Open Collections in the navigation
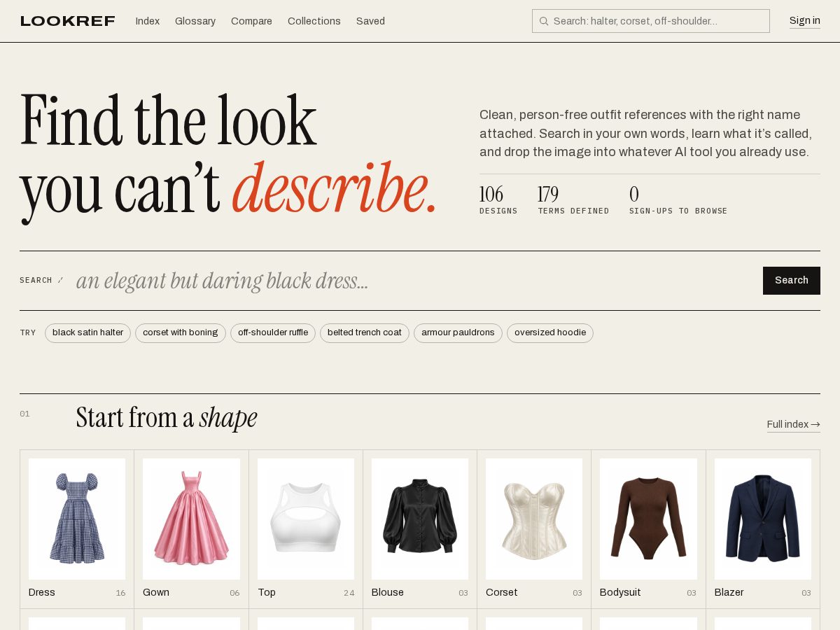 tap(314, 21)
